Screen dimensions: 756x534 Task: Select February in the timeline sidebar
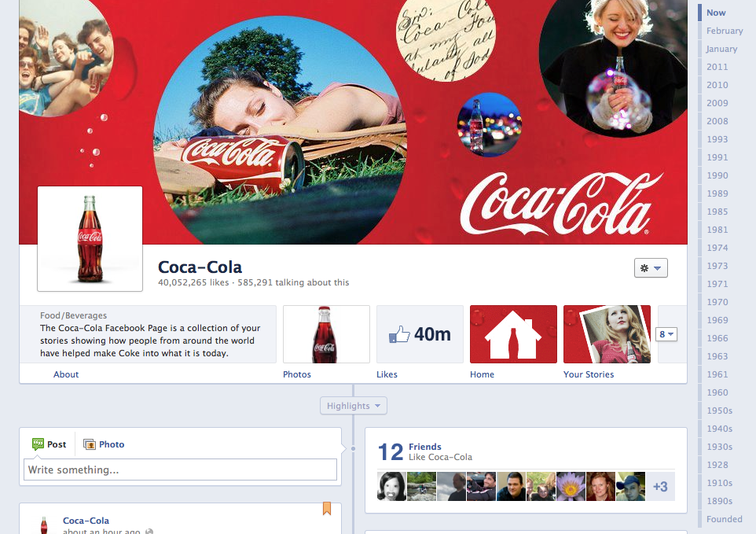[724, 31]
